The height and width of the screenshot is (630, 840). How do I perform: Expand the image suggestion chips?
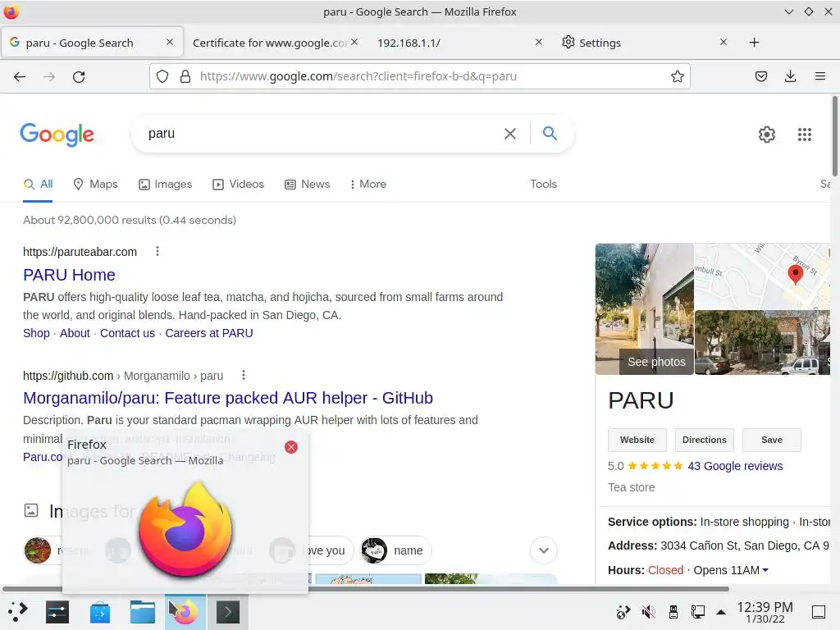[544, 550]
